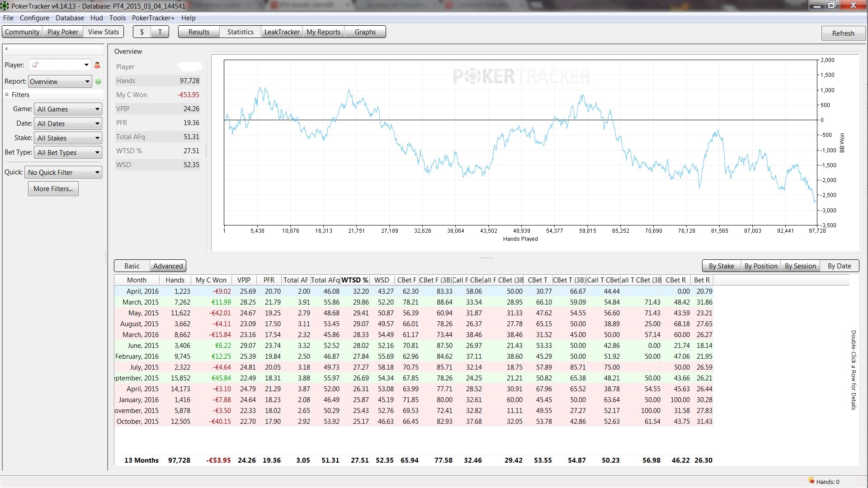Open the Stake All Stakes dropdown
This screenshot has width=868, height=488.
(x=68, y=138)
